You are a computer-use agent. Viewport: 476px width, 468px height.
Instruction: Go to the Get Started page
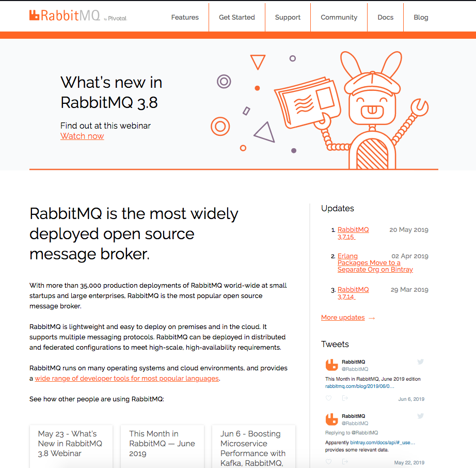click(x=237, y=18)
